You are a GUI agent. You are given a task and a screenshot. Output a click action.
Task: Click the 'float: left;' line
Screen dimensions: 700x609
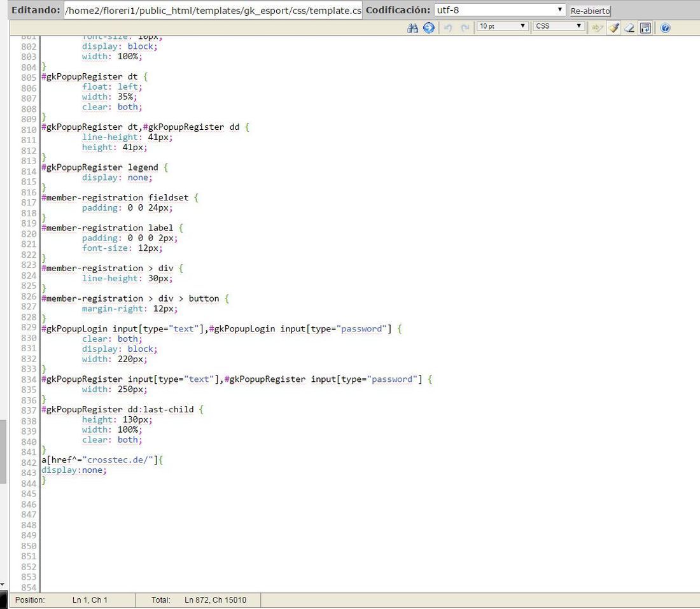pos(112,87)
